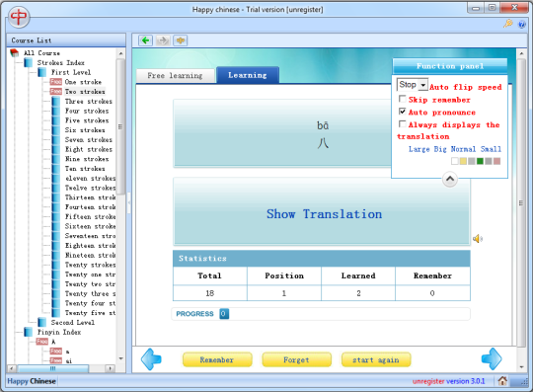Viewport: 533px width, 392px height.
Task: Click the book icon beside Pinyin Index
Action: point(29,332)
